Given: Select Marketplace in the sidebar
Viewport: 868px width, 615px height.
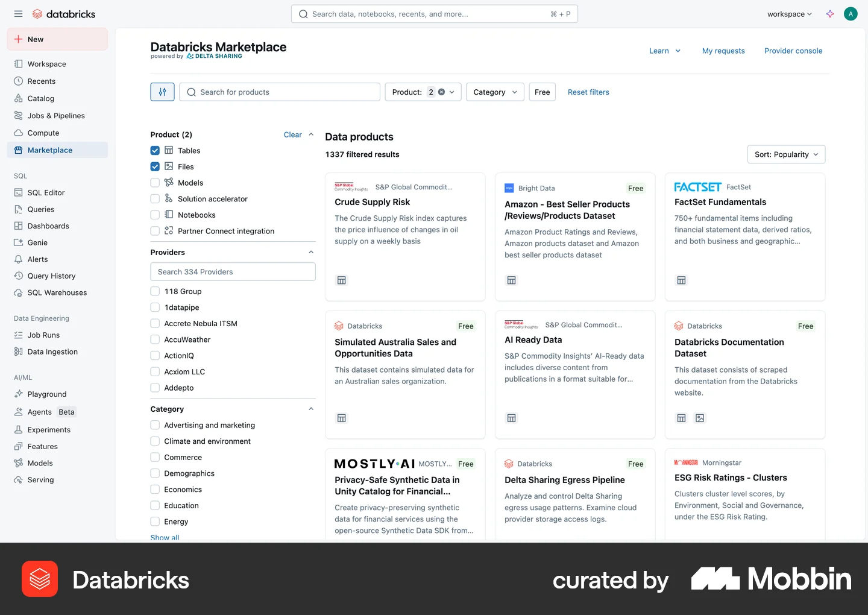Looking at the screenshot, I should pos(58,150).
